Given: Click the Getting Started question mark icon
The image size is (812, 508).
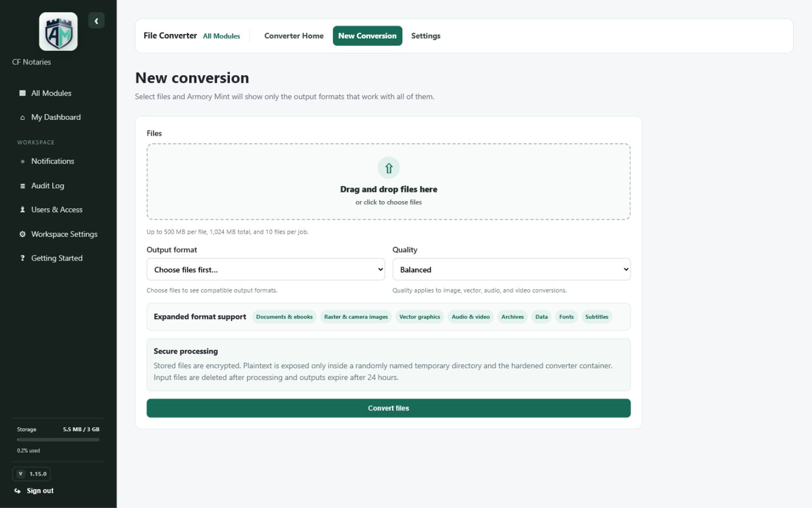Looking at the screenshot, I should [x=22, y=258].
